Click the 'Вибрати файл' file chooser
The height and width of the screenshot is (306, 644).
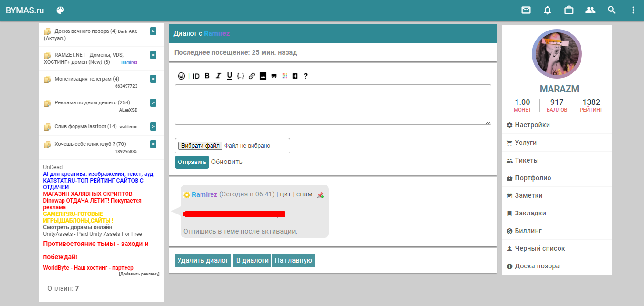(200, 146)
